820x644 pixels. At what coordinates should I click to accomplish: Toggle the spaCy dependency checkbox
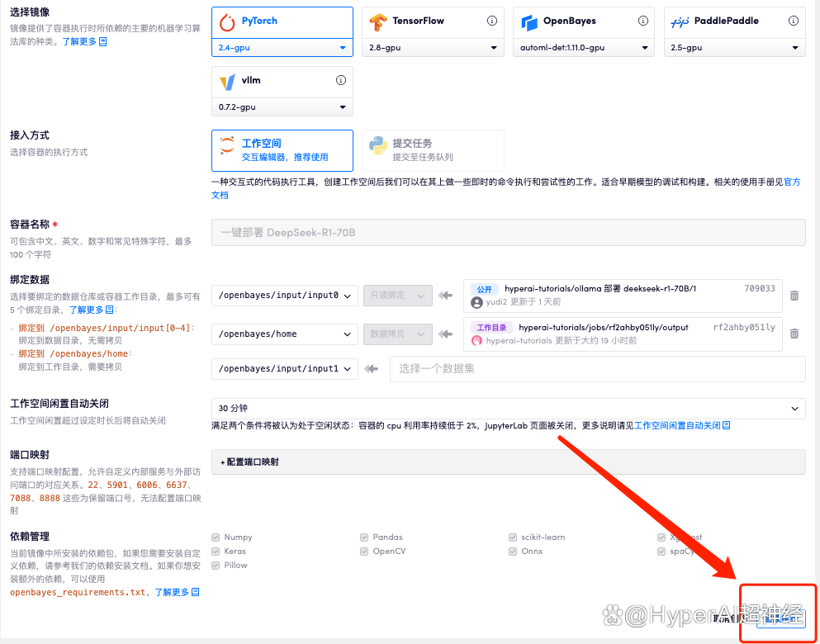tap(661, 552)
